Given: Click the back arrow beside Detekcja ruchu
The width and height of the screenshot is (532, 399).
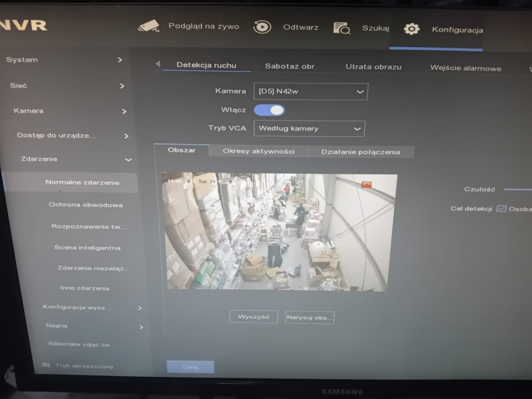Looking at the screenshot, I should (159, 64).
